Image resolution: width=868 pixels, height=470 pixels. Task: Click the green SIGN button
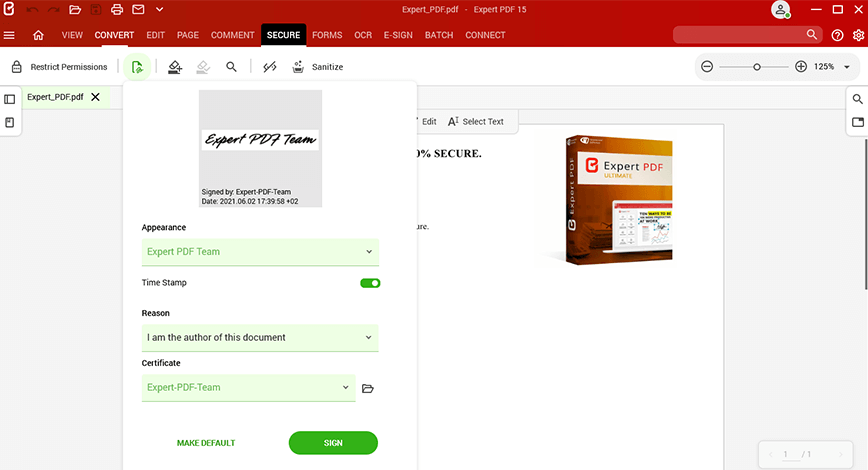click(333, 443)
